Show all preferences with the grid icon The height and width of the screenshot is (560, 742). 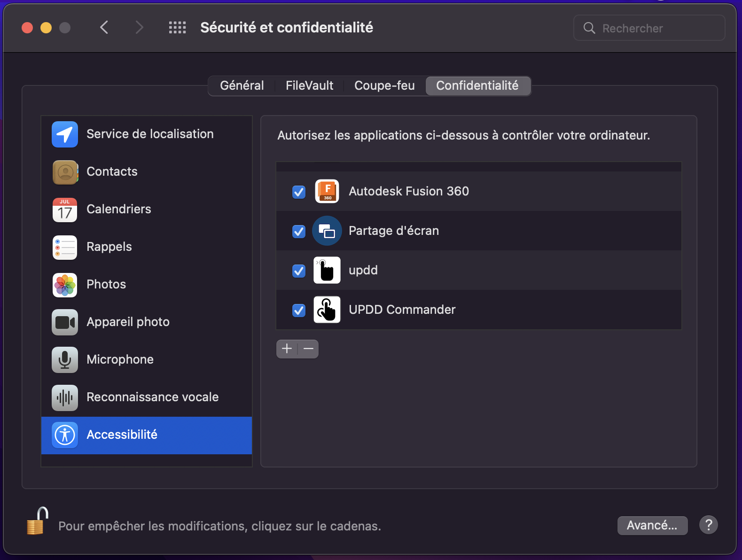pos(178,28)
